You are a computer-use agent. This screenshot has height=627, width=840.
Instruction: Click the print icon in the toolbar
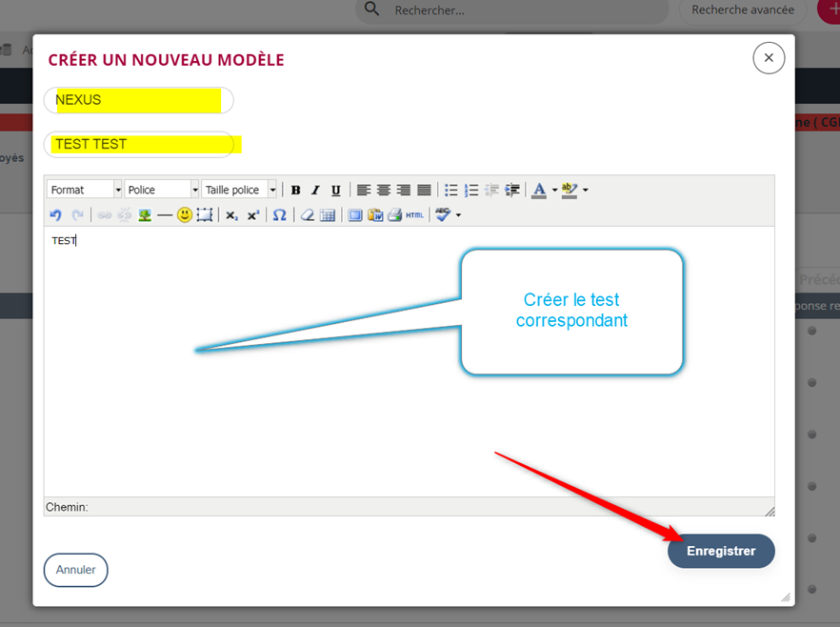[x=395, y=215]
